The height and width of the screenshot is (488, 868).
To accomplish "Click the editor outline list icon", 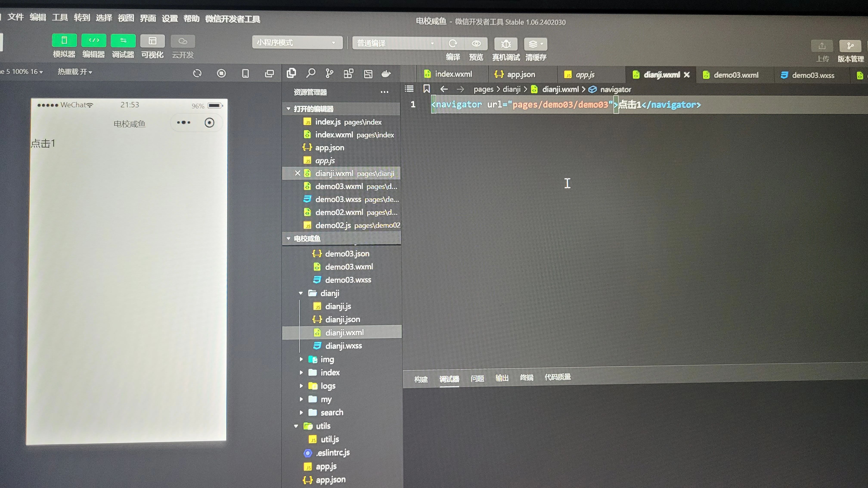I will [x=409, y=89].
